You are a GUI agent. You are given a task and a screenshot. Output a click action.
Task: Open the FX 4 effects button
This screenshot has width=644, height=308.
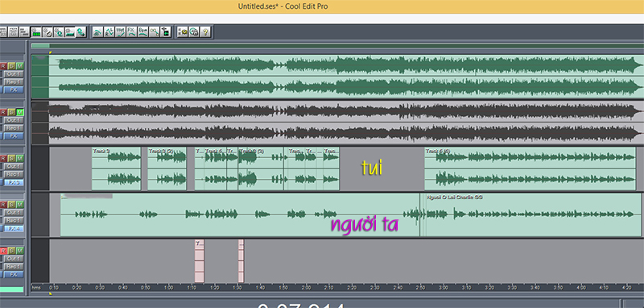pos(14,228)
